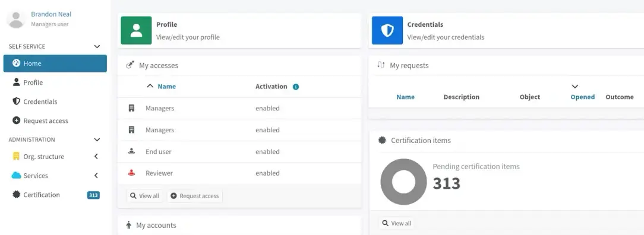The image size is (644, 235).
Task: Click the My accounts person icon
Action: coord(128,225)
